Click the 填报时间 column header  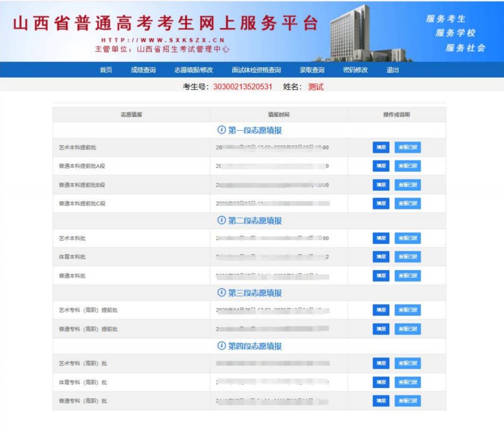279,115
